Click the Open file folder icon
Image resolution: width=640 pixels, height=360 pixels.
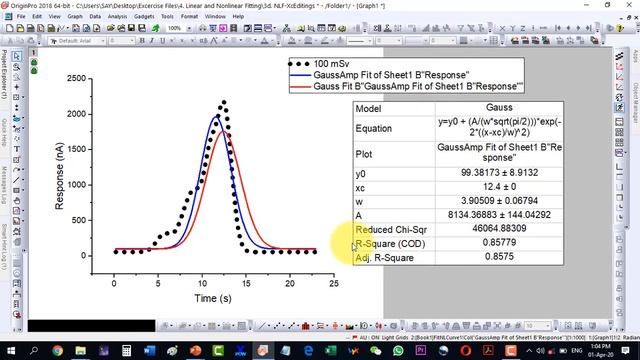[x=111, y=28]
